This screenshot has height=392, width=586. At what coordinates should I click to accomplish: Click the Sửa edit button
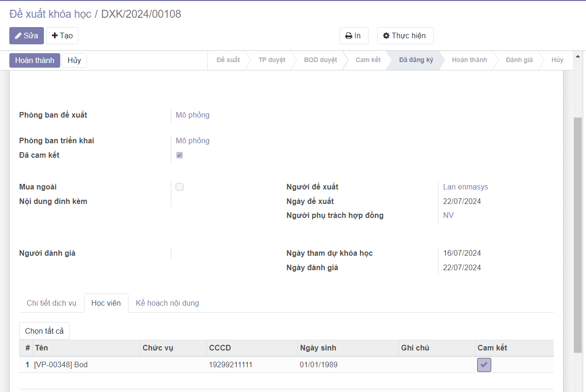click(x=27, y=36)
